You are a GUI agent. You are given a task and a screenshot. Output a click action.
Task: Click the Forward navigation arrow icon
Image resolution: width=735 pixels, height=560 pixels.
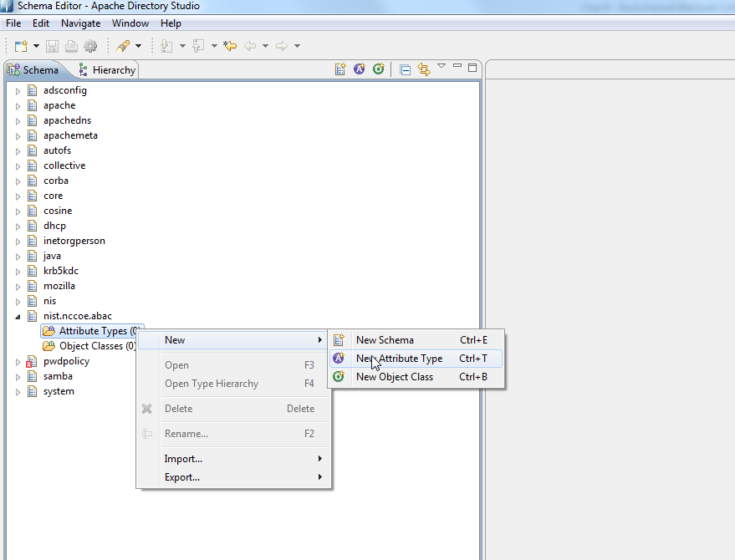pyautogui.click(x=282, y=46)
